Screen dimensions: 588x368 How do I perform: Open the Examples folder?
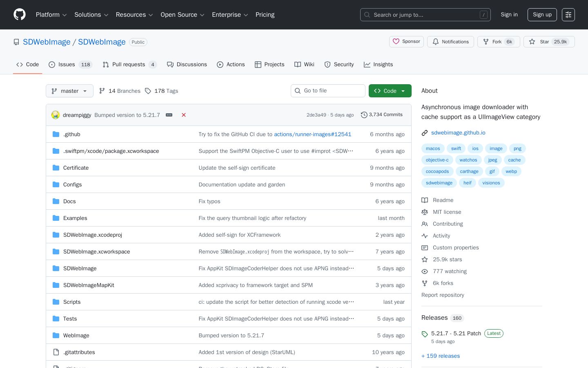(75, 218)
